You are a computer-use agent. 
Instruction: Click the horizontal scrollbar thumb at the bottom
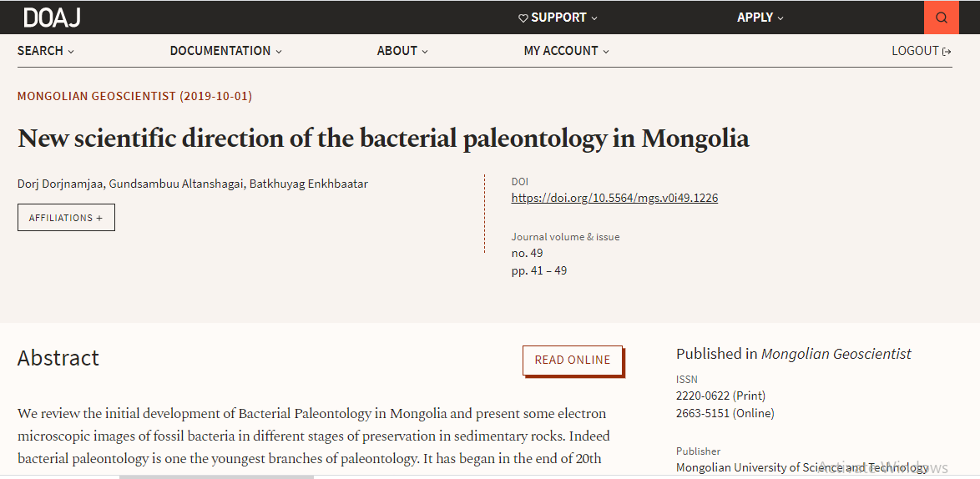(x=216, y=476)
